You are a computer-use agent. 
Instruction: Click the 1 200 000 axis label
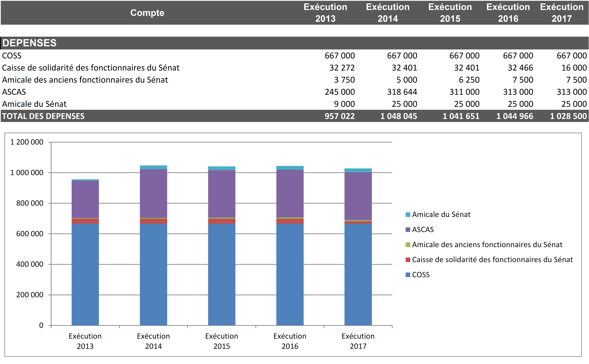(x=27, y=142)
